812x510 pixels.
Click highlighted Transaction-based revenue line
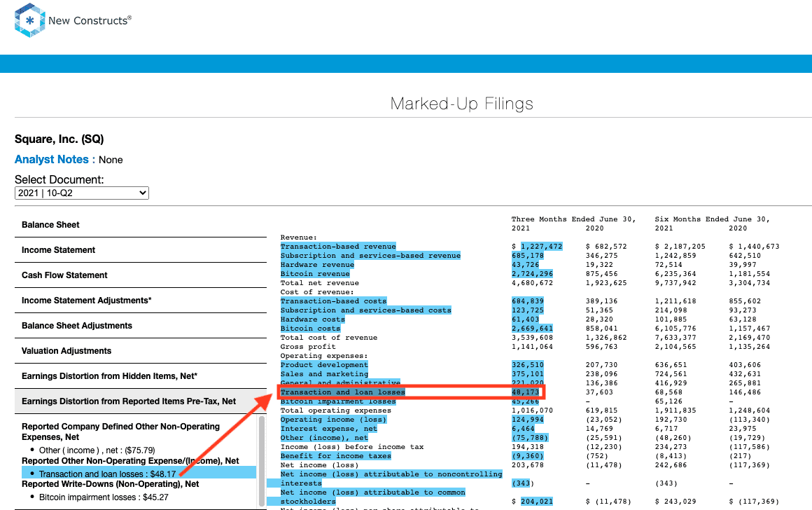(x=338, y=246)
